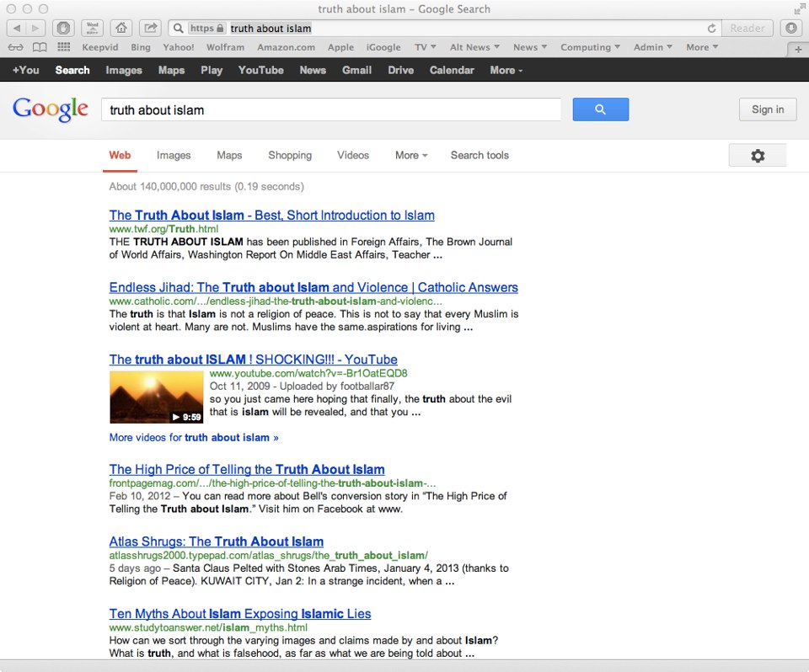
Task: Click Sign in button
Action: tap(767, 109)
